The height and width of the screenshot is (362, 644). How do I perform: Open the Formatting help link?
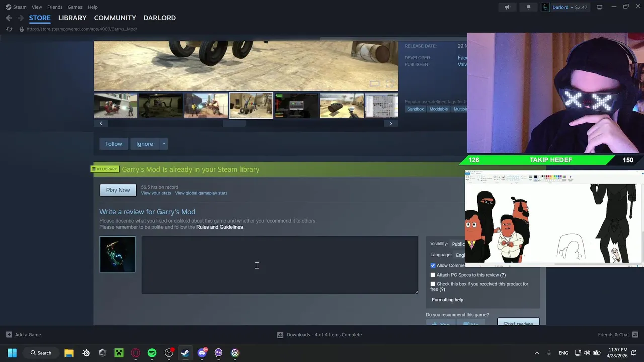pyautogui.click(x=447, y=300)
